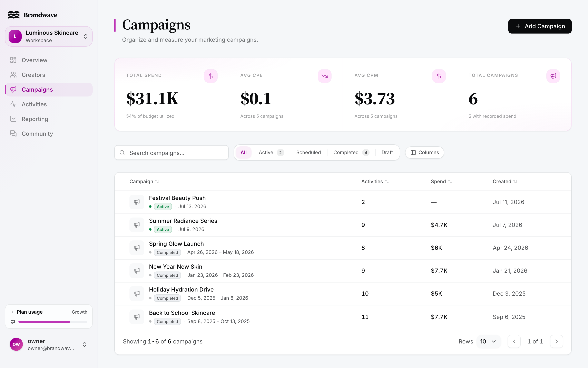
Task: Click the dollar icon on Avg CPM card
Action: point(439,76)
